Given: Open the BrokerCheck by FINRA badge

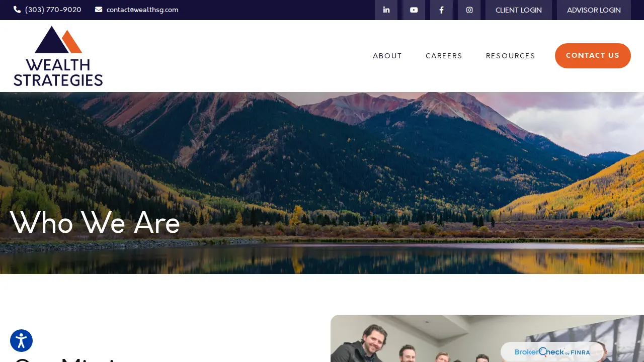Looking at the screenshot, I should click(552, 352).
